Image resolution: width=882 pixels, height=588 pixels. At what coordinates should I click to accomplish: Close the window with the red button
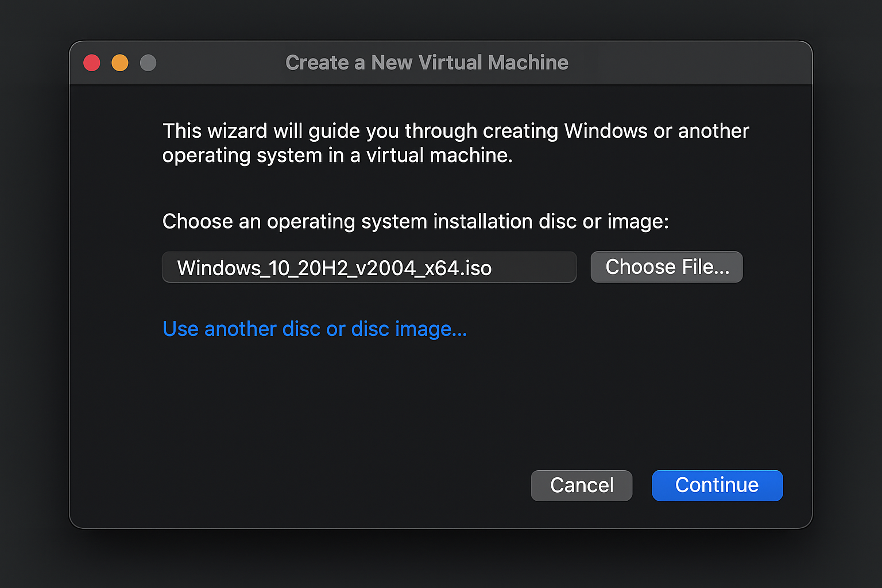pos(92,63)
